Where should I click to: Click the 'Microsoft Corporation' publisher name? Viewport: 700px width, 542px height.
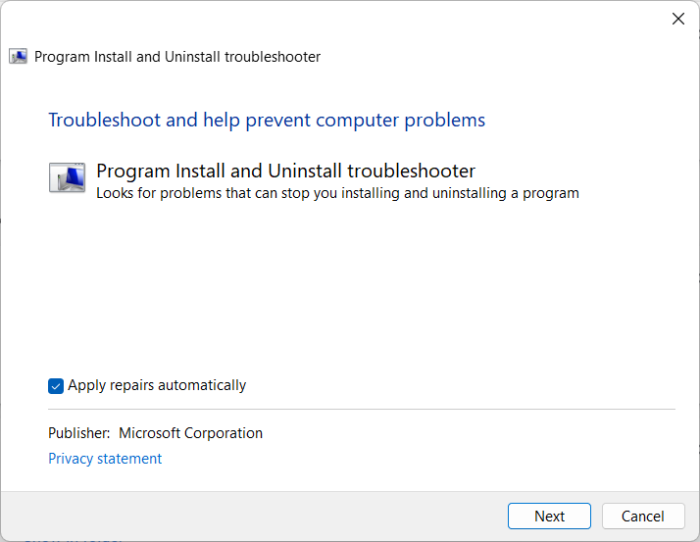tap(191, 433)
